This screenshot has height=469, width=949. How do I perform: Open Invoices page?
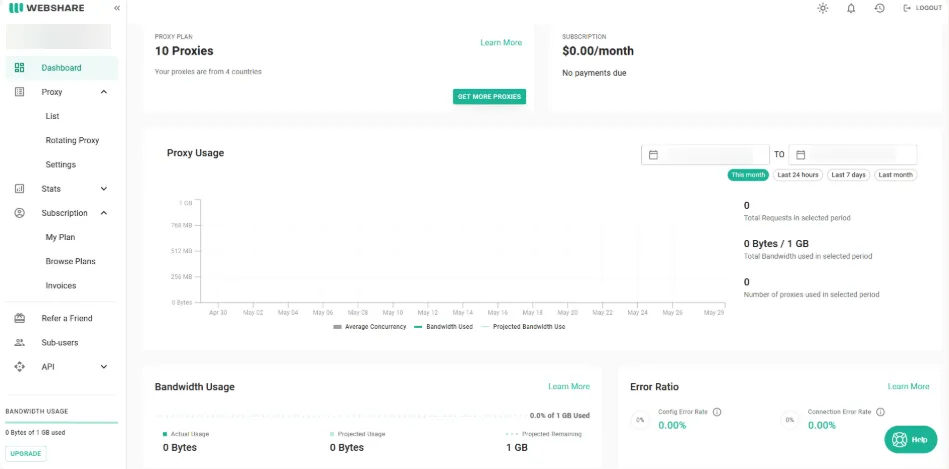(61, 286)
